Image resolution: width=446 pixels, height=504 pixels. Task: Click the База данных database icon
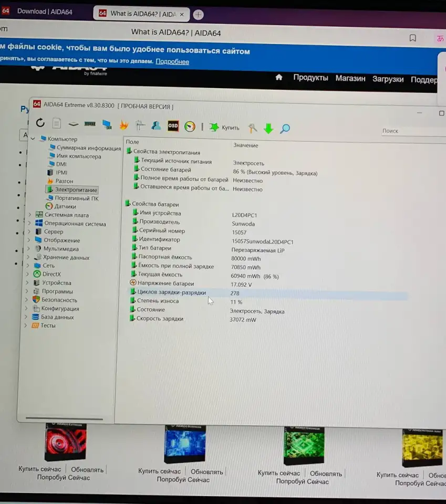click(x=35, y=317)
